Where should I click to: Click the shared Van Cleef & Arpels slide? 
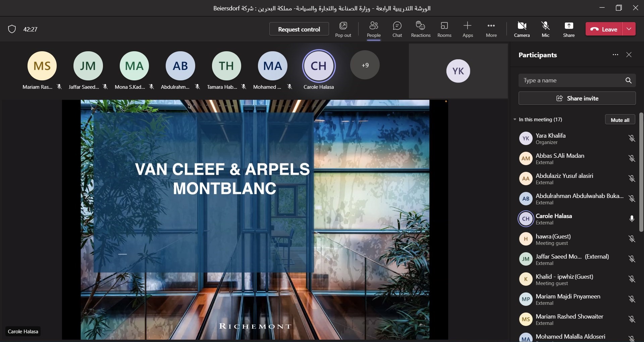click(255, 219)
